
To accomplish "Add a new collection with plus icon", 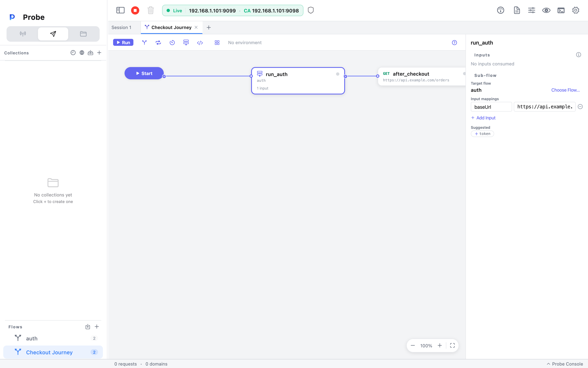I will pos(99,53).
